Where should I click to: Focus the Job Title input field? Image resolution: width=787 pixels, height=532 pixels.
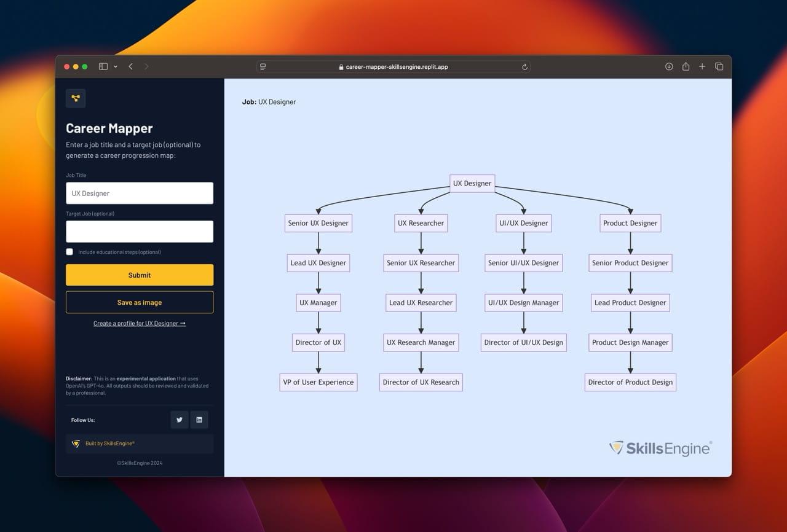coord(140,193)
